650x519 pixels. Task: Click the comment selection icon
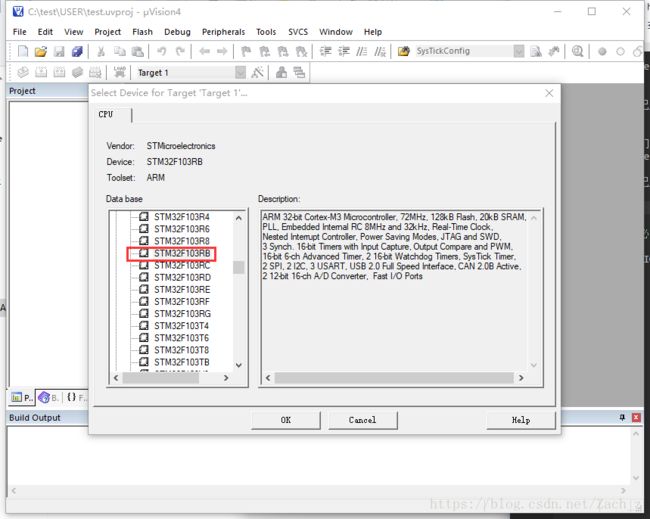pyautogui.click(x=362, y=51)
